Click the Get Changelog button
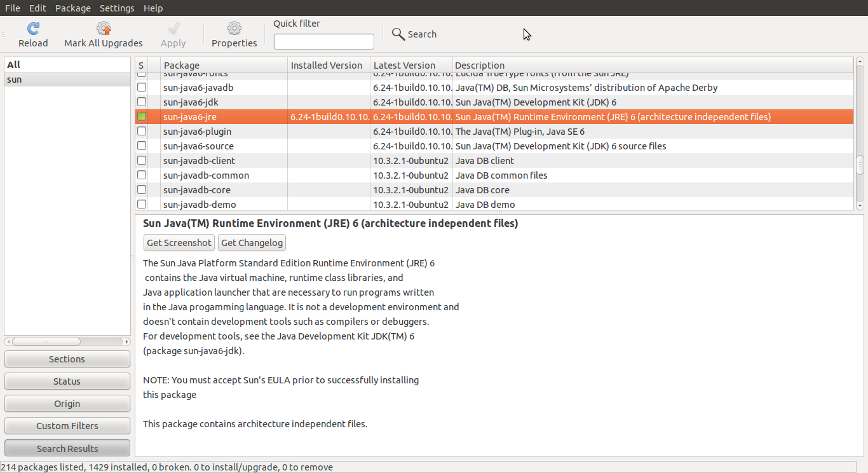The width and height of the screenshot is (868, 473). coord(252,243)
